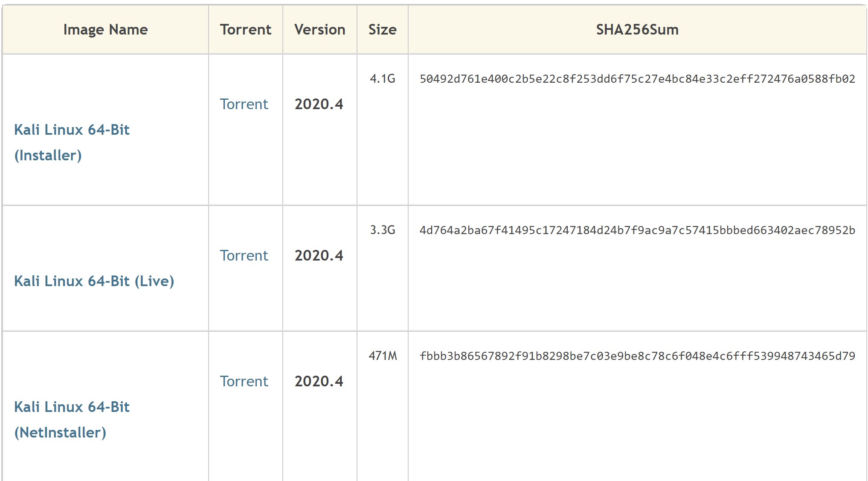Click the Torrent column header
868x481 pixels.
(x=245, y=30)
